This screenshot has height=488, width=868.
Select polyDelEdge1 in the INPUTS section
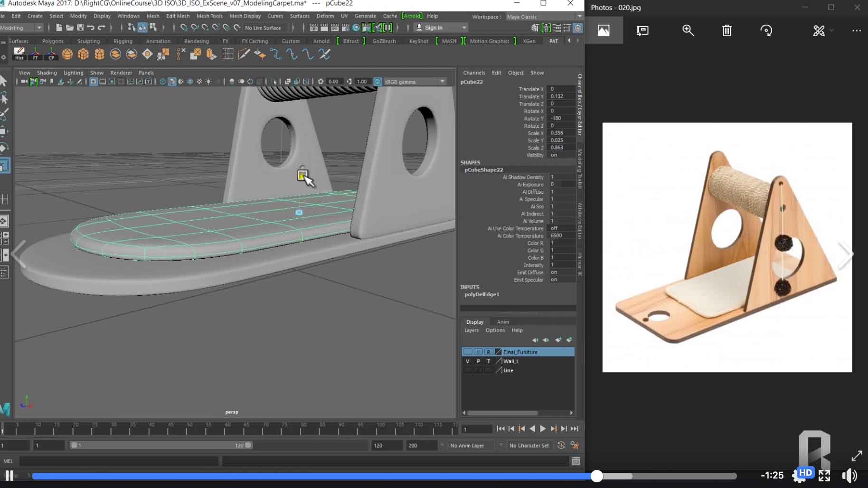(x=481, y=294)
